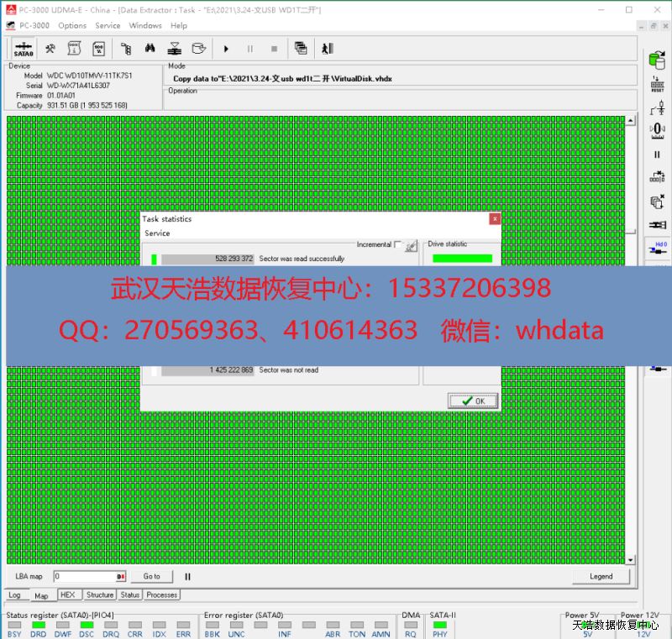Image resolution: width=672 pixels, height=639 pixels.
Task: Click the map scrollbar down arrow
Action: click(631, 560)
